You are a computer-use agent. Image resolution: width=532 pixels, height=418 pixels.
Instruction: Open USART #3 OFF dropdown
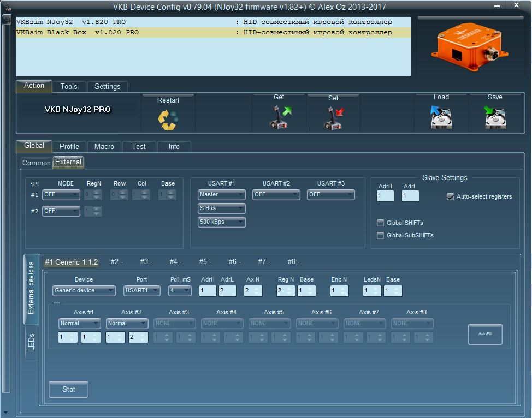click(331, 195)
